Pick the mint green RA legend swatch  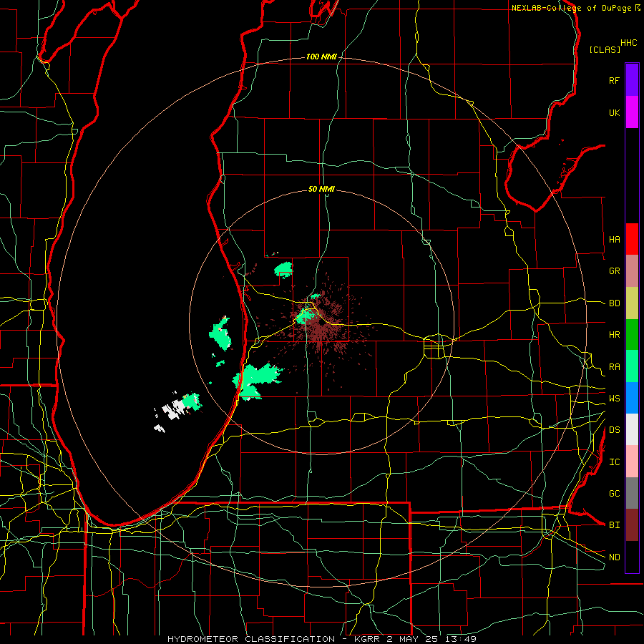pos(632,366)
